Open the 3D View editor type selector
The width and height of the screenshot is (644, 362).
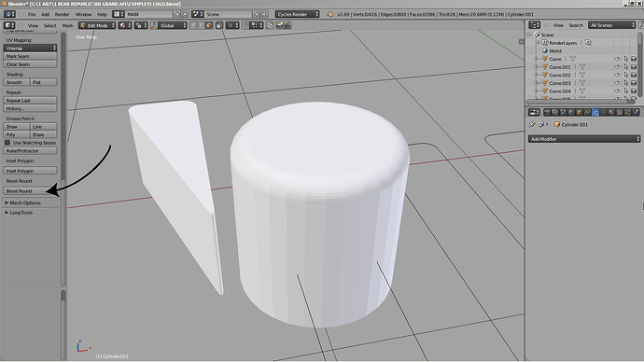pos(9,25)
